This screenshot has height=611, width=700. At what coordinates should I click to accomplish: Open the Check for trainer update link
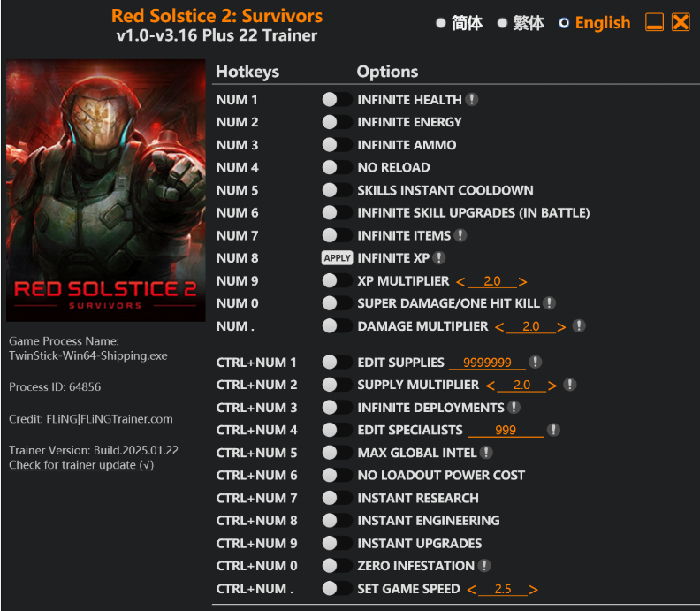pos(81,465)
